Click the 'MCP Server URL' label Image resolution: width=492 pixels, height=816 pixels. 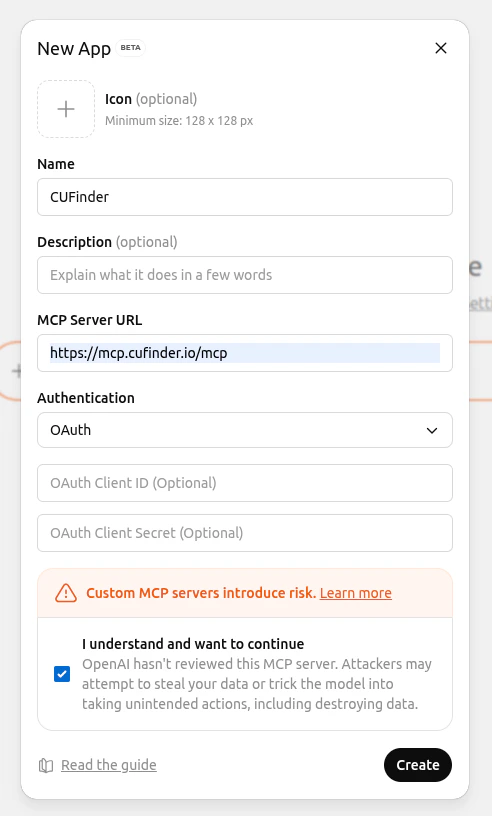(x=90, y=320)
